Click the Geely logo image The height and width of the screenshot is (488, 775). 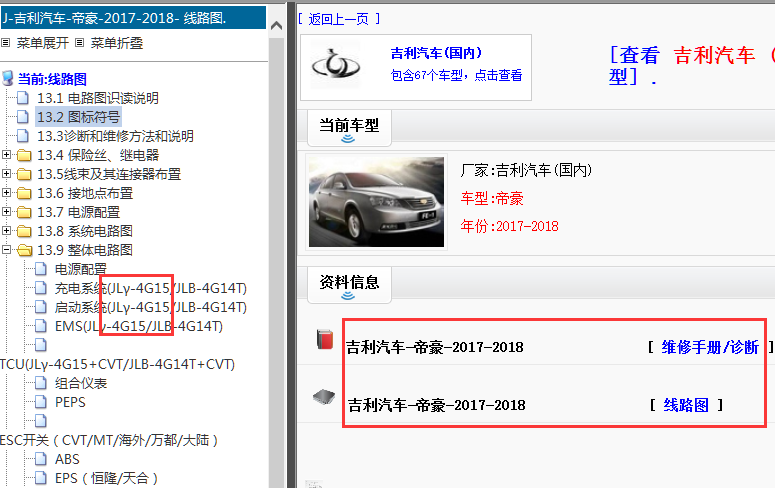(x=336, y=64)
